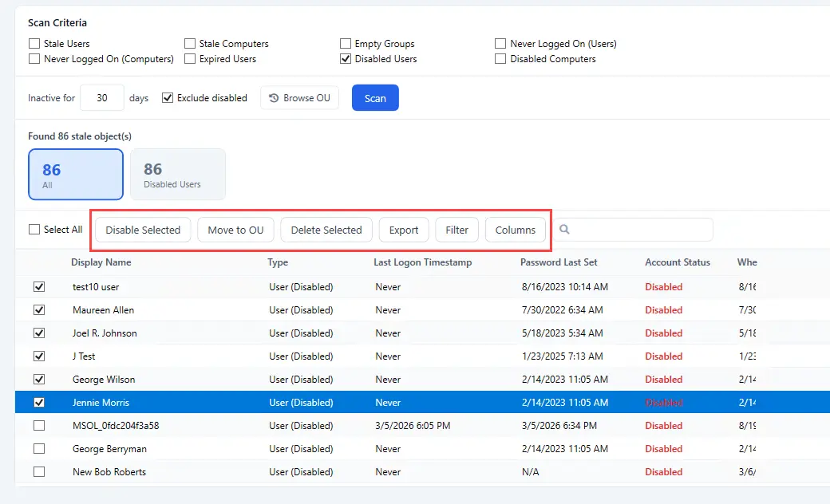Click '3/5/2026 6:05 PM' logon timestamp

(413, 425)
